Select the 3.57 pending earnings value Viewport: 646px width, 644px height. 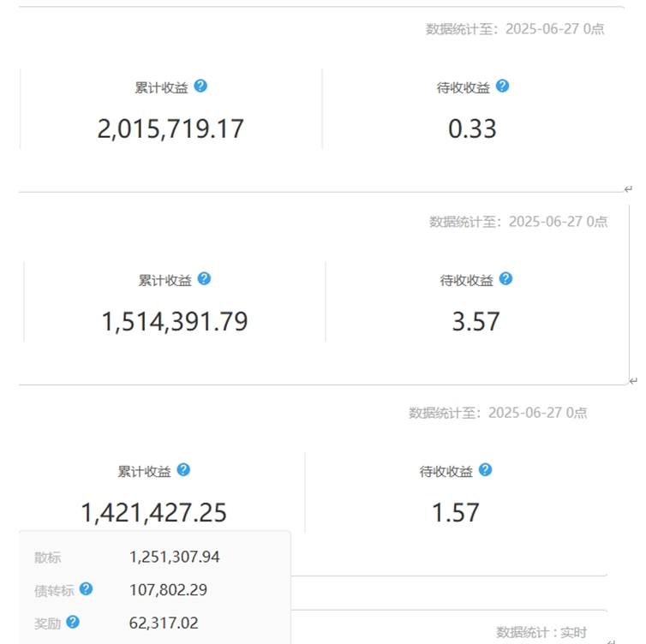[476, 322]
